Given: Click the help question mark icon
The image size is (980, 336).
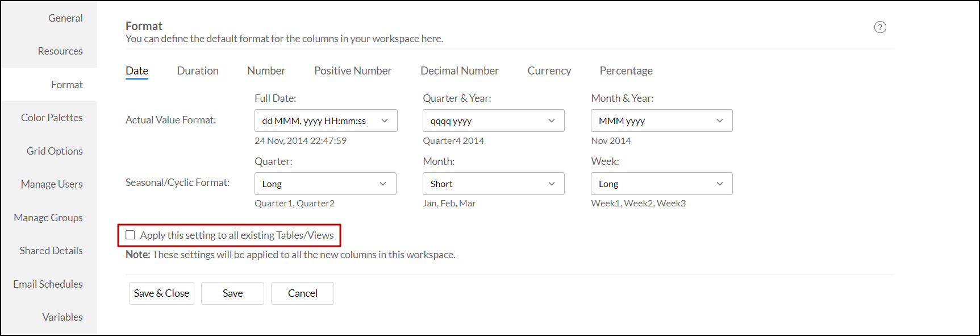Looking at the screenshot, I should 880,27.
